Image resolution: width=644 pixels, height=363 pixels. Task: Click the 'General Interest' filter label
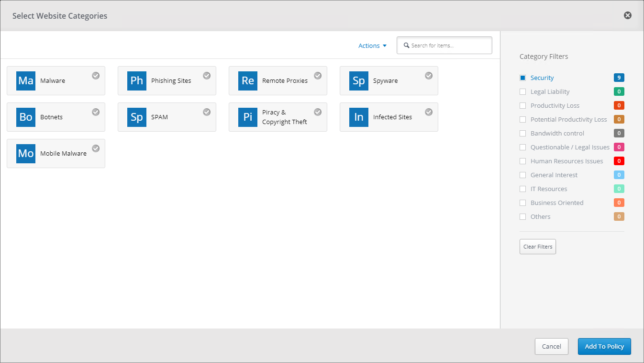tap(554, 175)
